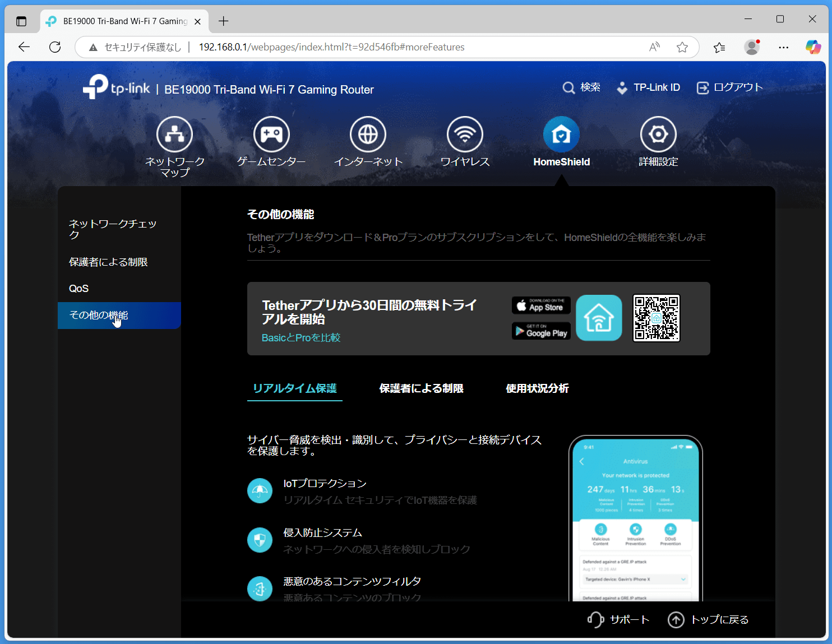Click the Tether 30-day free trial heading

coord(369,312)
